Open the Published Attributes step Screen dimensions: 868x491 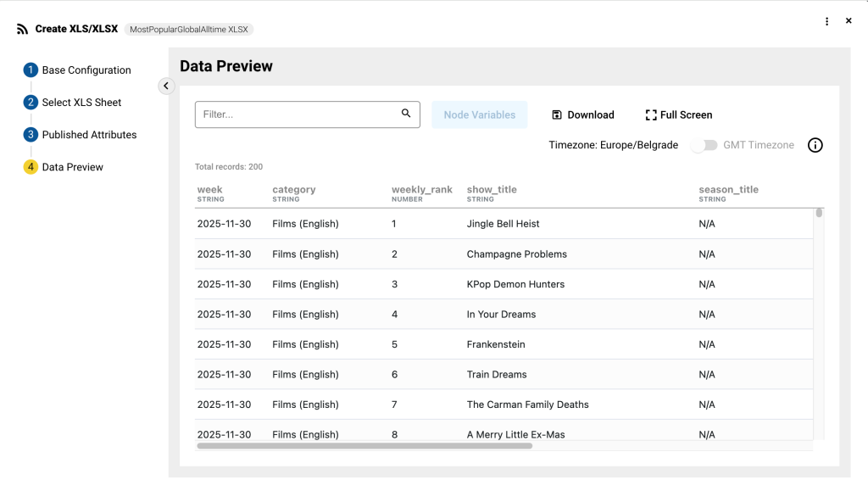point(89,135)
